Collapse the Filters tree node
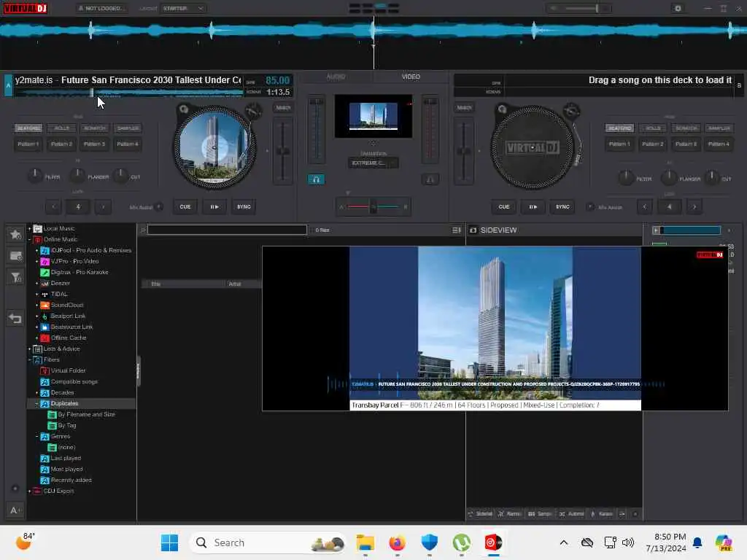 29,360
